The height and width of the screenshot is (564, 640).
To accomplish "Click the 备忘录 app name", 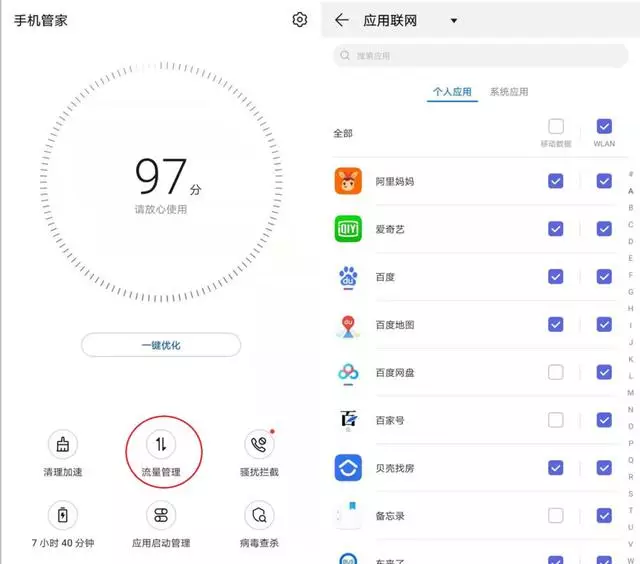I will 390,516.
